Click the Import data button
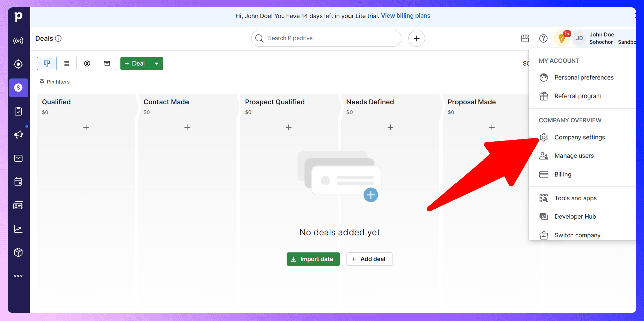This screenshot has width=644, height=321. point(313,259)
